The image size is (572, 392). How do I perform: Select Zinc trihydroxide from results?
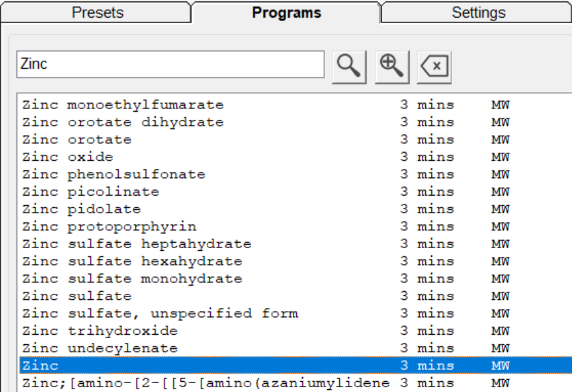click(100, 331)
